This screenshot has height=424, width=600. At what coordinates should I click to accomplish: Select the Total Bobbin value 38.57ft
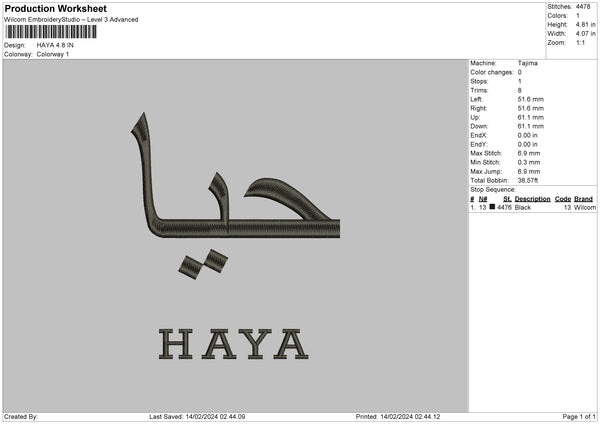pyautogui.click(x=528, y=180)
